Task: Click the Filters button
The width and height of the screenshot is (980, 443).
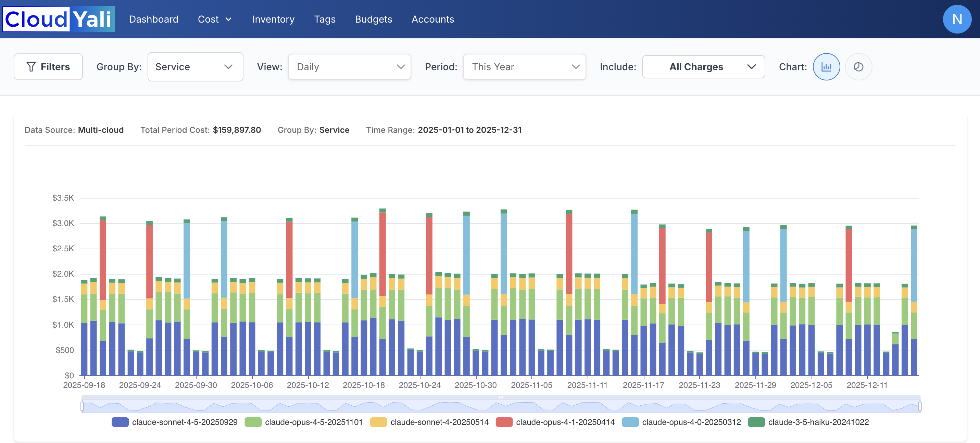Action: pos(48,67)
